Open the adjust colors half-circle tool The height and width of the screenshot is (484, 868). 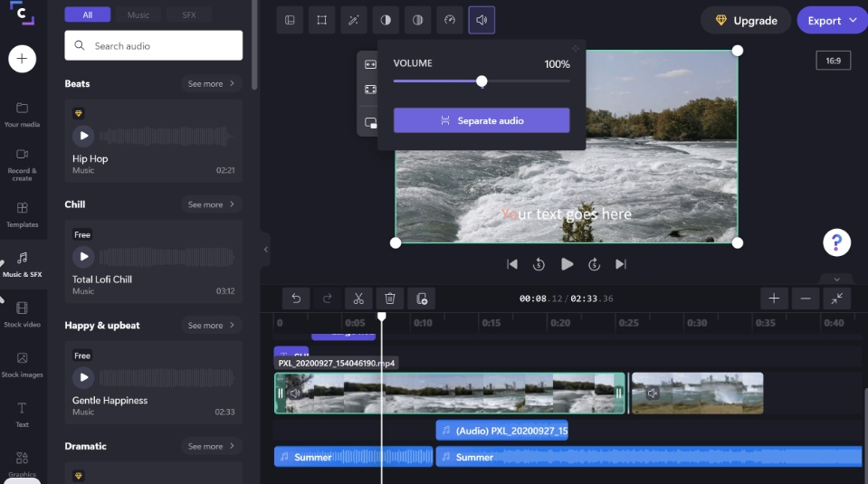pos(386,21)
